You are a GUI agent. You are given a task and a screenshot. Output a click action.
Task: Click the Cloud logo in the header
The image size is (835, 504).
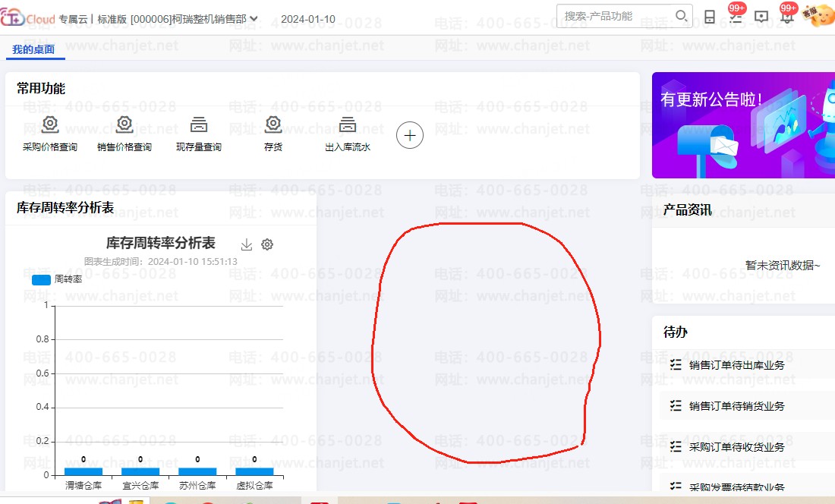pos(27,17)
